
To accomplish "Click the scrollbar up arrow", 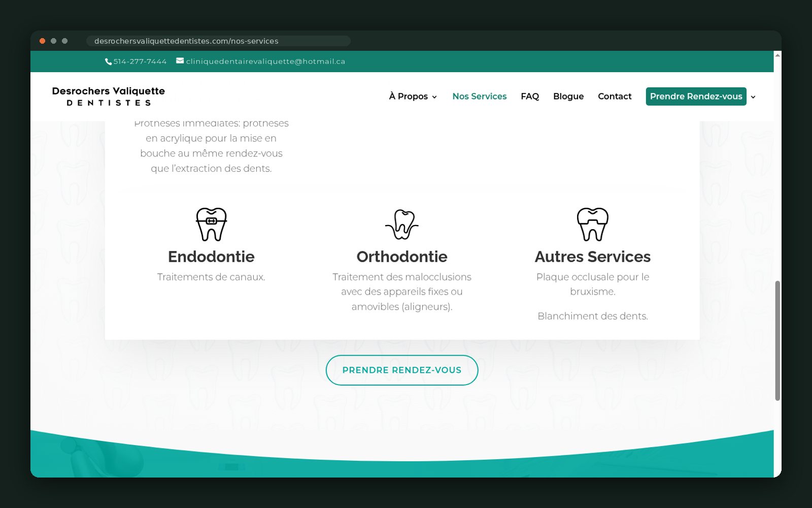I will [777, 55].
